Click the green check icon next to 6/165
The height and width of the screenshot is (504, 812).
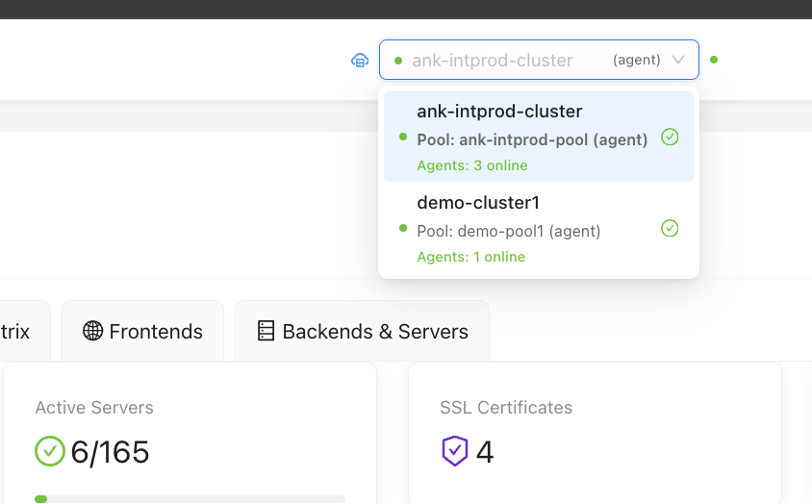(x=50, y=451)
